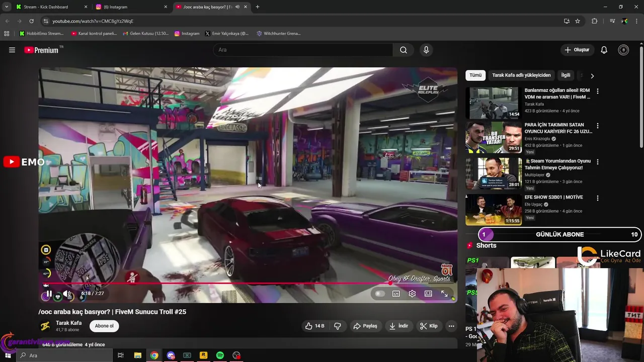Open the Tarak Kafa channel name link
The width and height of the screenshot is (644, 362).
tap(68, 323)
